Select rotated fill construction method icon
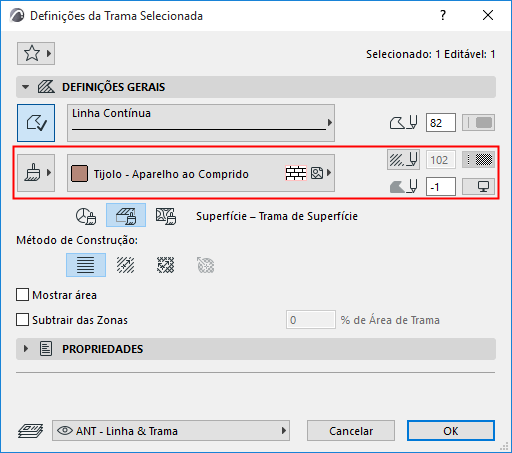 [126, 265]
